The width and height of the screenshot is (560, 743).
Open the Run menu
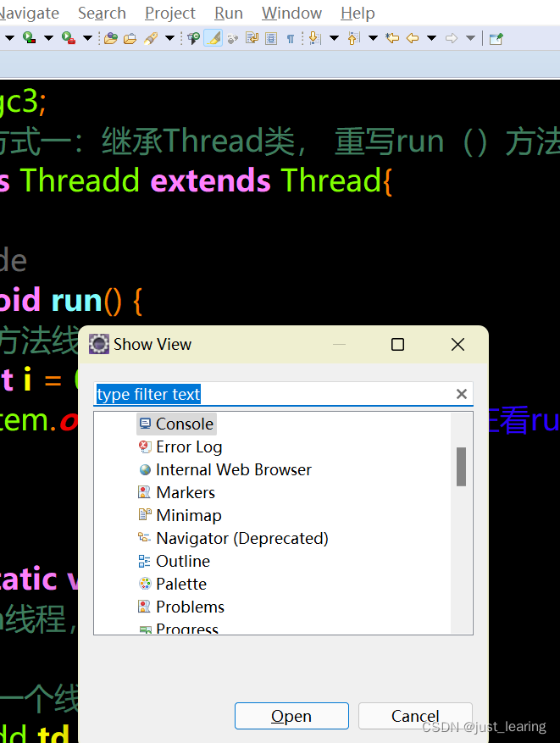[x=229, y=14]
